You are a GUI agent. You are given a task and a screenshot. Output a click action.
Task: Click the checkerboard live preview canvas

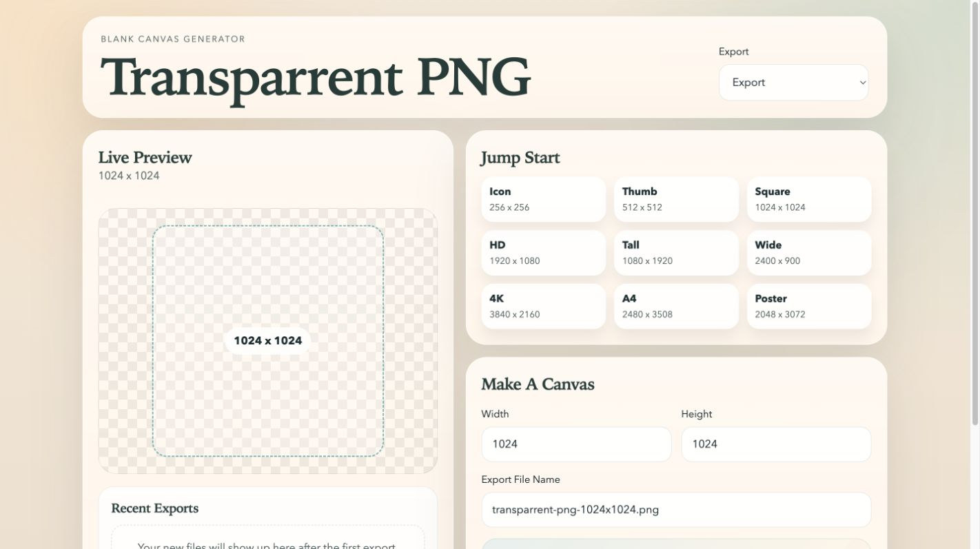[268, 341]
